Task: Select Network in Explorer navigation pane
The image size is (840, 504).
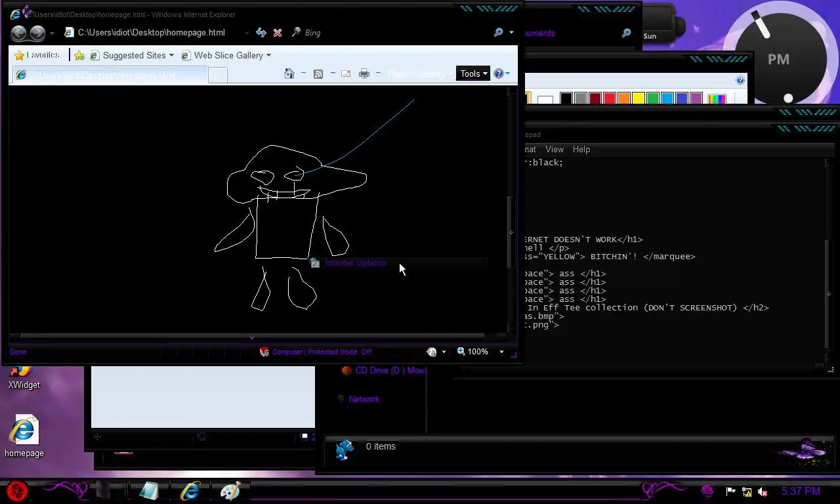Action: click(358, 399)
